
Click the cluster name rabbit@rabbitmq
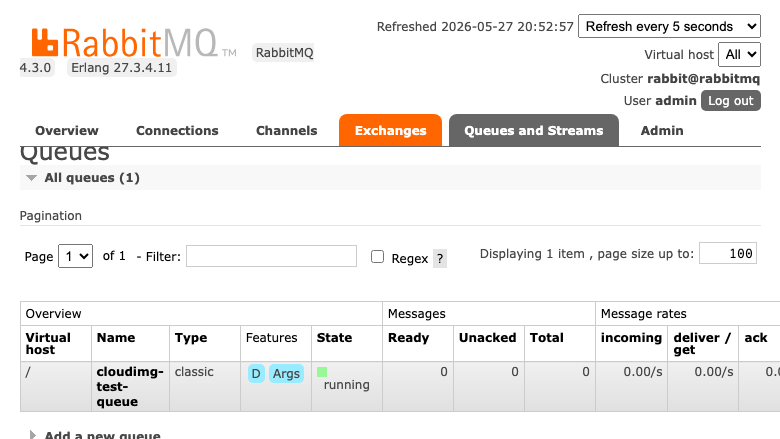coord(703,79)
